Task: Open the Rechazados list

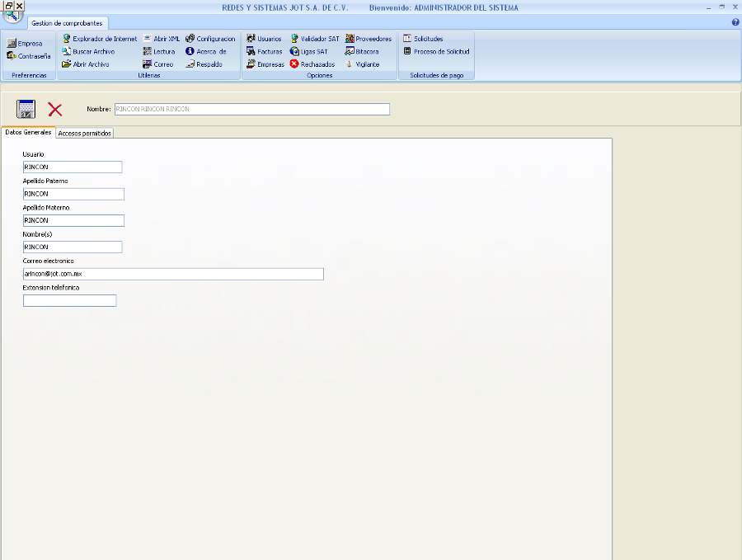Action: [x=312, y=64]
